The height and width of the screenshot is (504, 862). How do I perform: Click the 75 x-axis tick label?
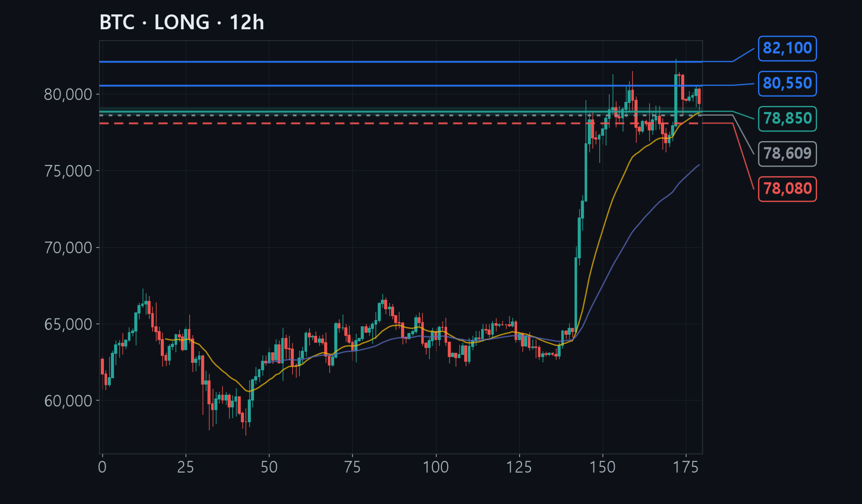pos(352,467)
